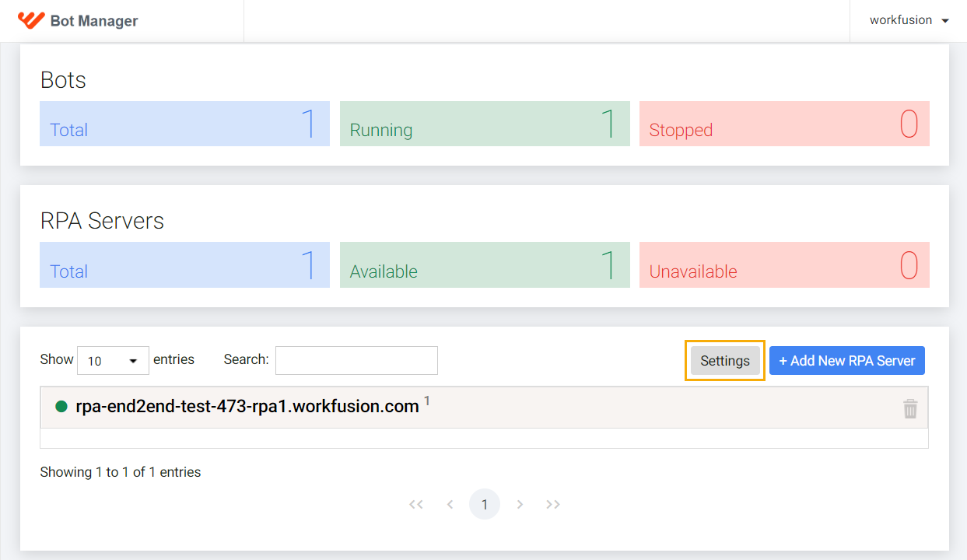Click the Bots section heading
The height and width of the screenshot is (560, 967).
click(x=63, y=80)
